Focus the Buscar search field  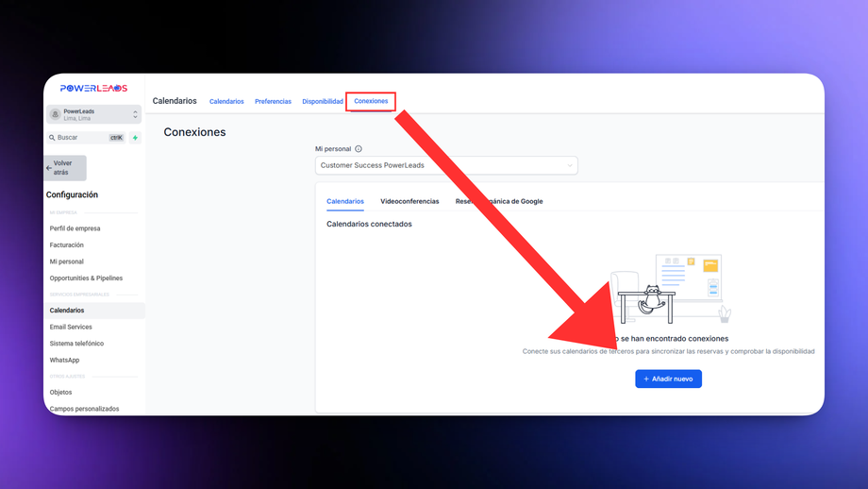(87, 137)
